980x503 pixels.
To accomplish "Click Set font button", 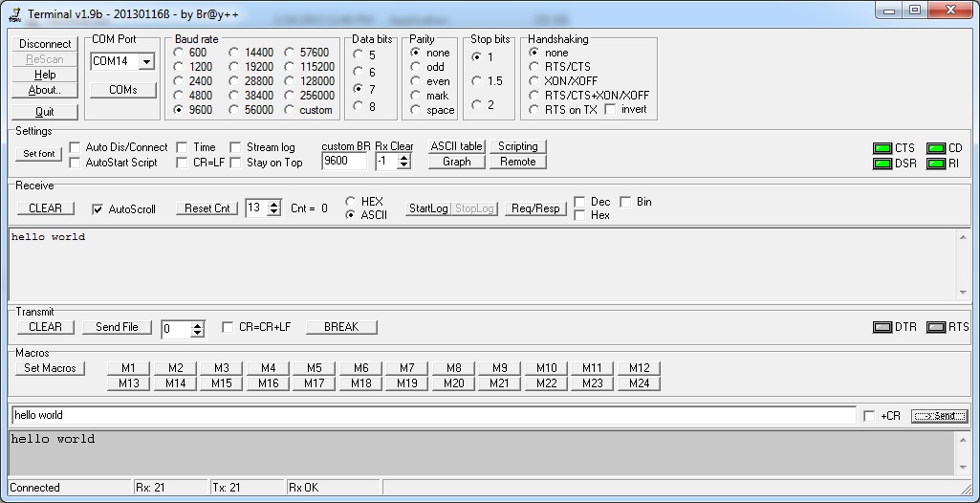I will tap(39, 154).
